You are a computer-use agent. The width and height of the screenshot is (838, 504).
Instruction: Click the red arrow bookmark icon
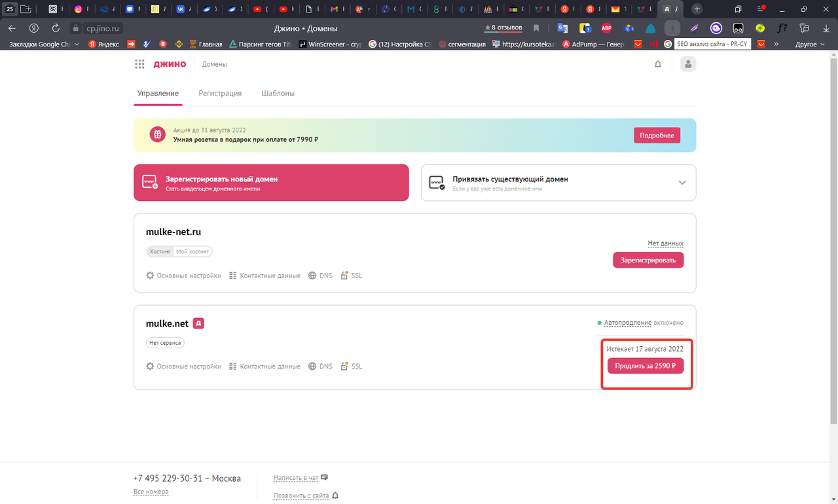point(131,45)
